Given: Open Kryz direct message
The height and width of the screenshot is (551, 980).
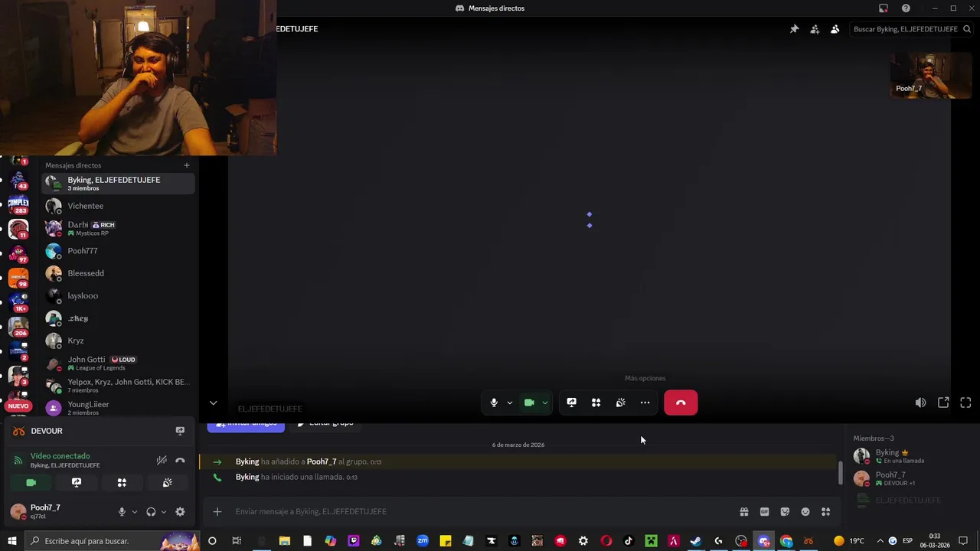Looking at the screenshot, I should point(118,341).
